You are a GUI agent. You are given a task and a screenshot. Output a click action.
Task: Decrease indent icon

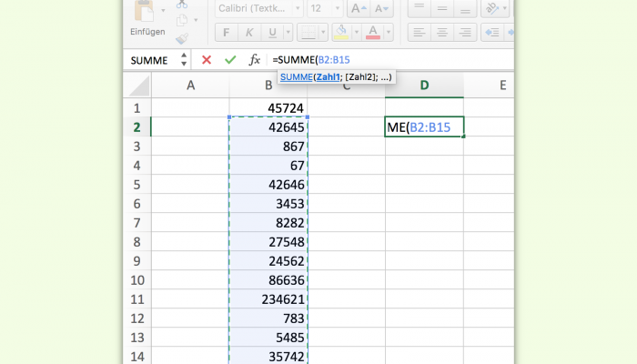(x=492, y=33)
